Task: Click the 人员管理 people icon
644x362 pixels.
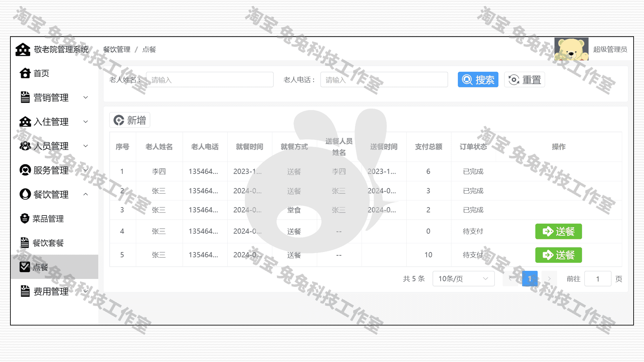Action: 25,146
